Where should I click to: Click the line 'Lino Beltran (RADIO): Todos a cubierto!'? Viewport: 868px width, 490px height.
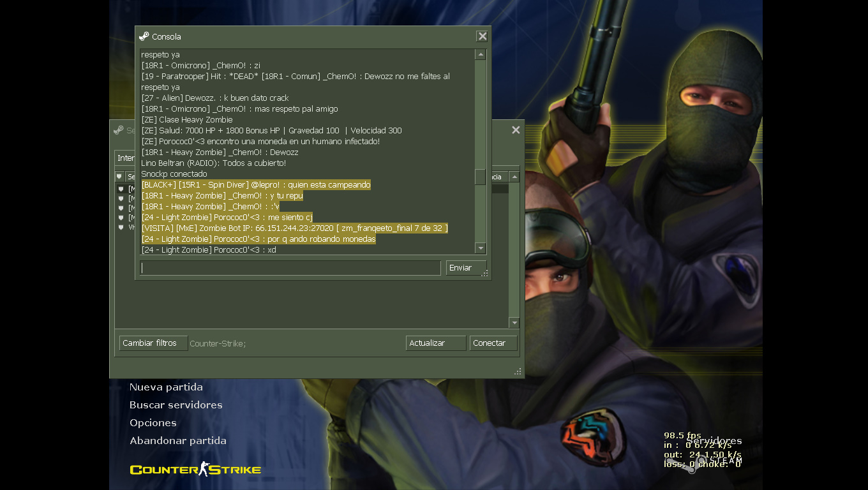click(214, 163)
